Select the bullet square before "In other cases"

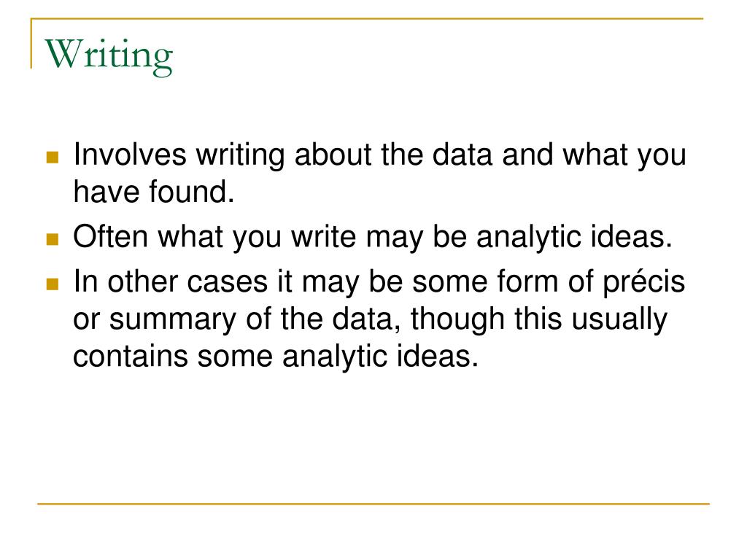coord(53,284)
